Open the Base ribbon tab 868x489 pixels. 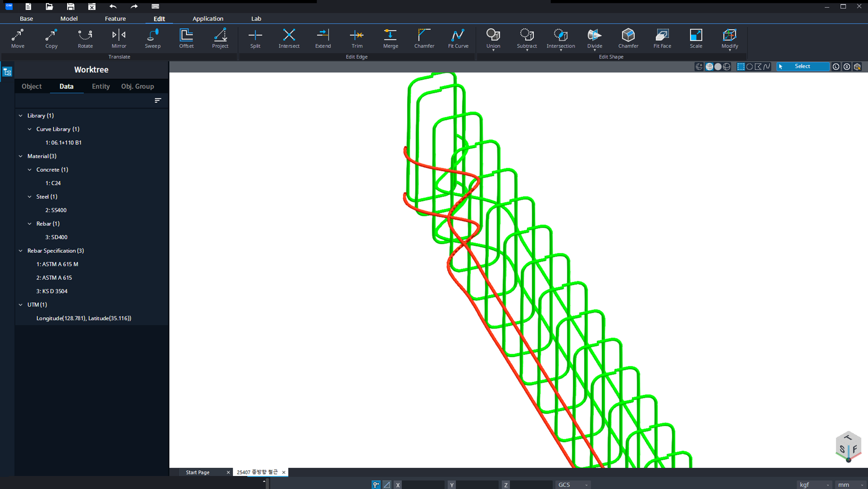click(26, 19)
